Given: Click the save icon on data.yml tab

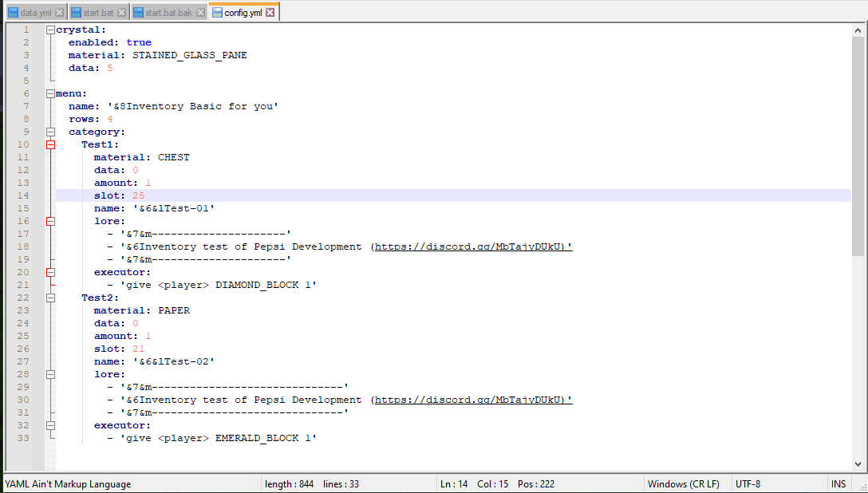Looking at the screenshot, I should (13, 13).
